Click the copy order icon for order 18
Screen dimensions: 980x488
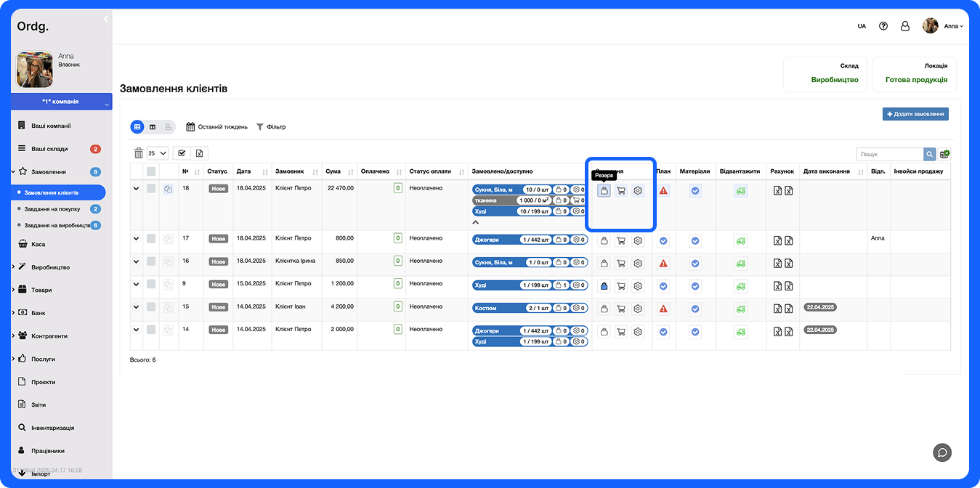coord(168,189)
